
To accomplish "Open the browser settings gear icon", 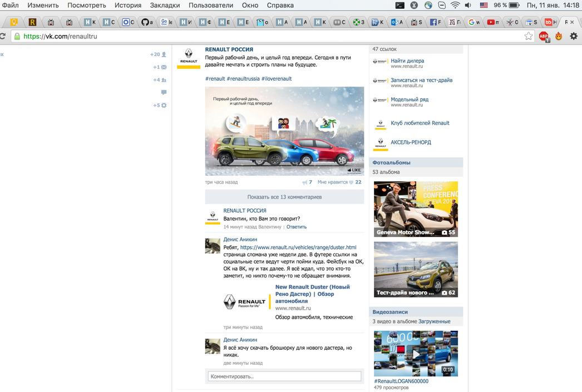I will [574, 36].
